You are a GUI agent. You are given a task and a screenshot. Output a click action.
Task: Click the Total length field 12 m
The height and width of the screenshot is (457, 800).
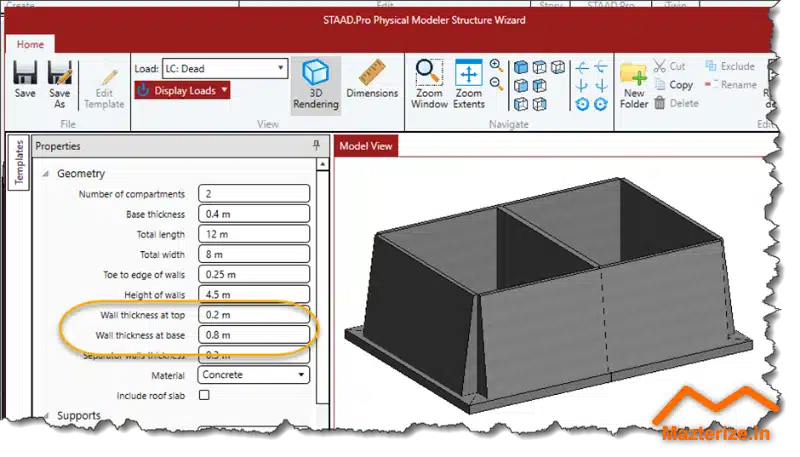pos(254,234)
